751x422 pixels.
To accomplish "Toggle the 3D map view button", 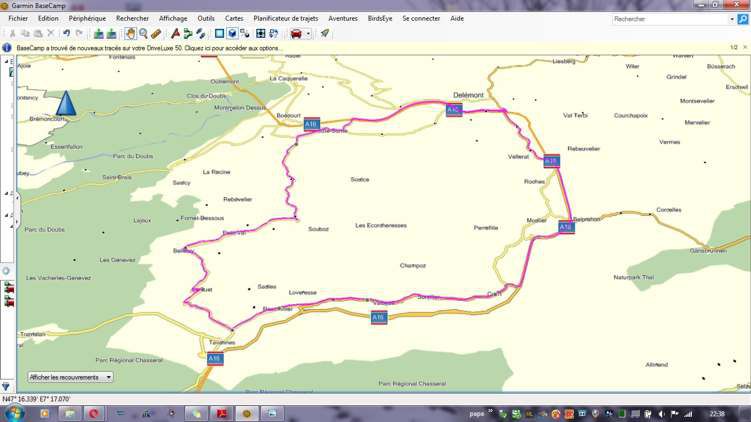I will 232,33.
